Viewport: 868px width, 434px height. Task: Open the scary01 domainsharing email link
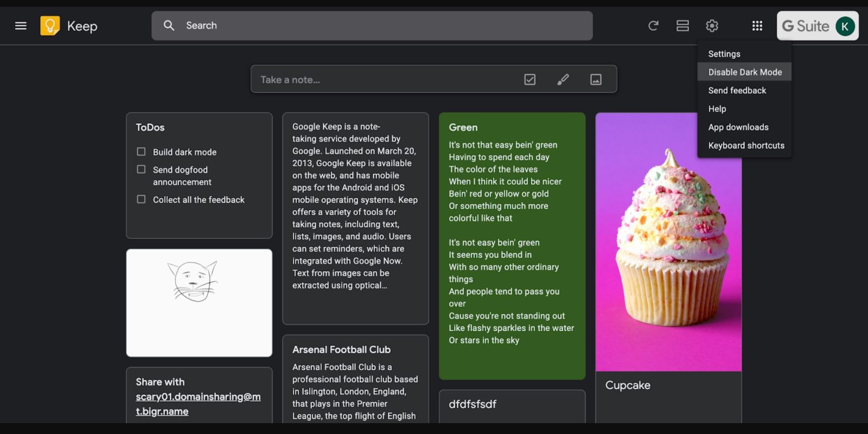point(198,404)
